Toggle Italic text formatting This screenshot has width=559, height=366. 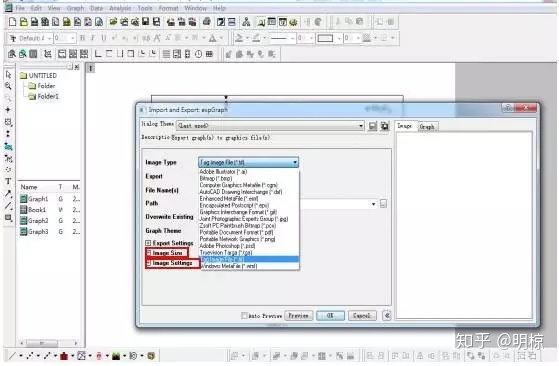(x=93, y=38)
